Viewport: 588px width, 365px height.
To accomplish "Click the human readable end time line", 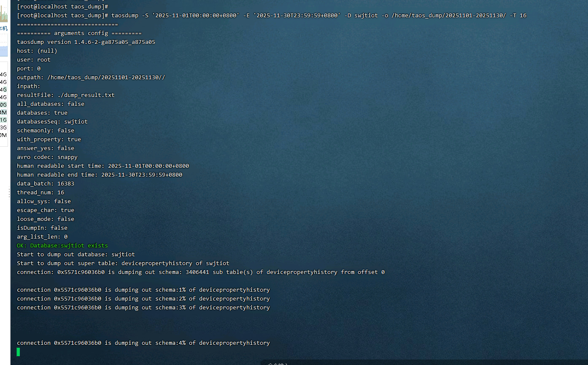I will point(99,175).
